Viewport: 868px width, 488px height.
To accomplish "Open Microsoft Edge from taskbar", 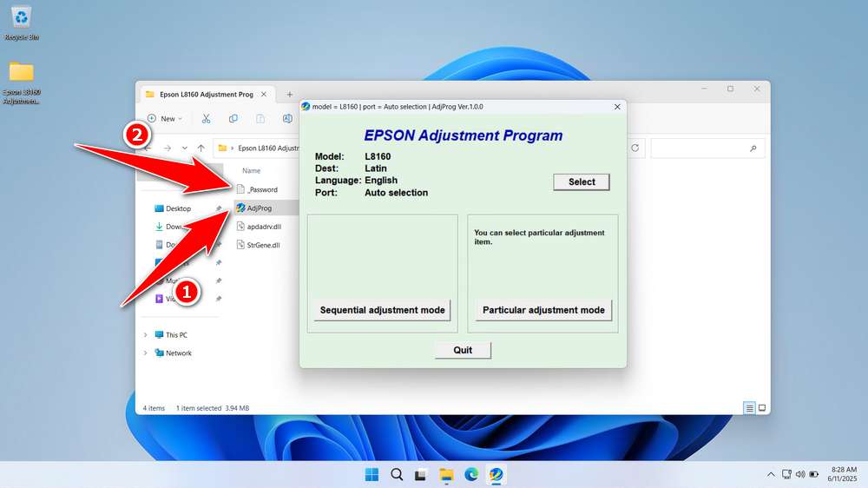I will point(471,475).
